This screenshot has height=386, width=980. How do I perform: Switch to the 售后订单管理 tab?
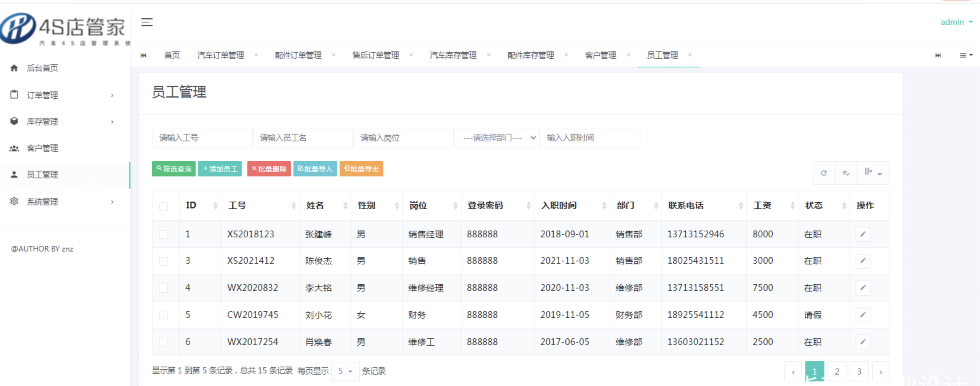(x=376, y=55)
